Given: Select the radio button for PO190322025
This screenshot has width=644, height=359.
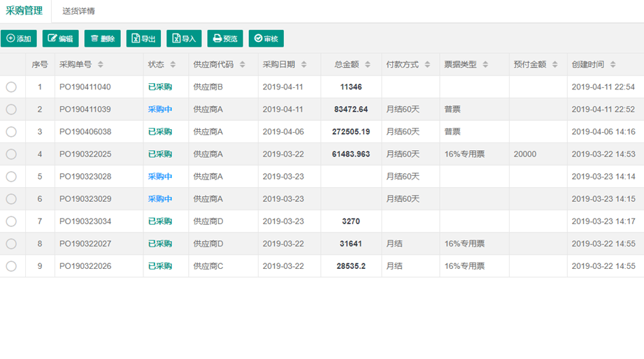Looking at the screenshot, I should point(11,154).
